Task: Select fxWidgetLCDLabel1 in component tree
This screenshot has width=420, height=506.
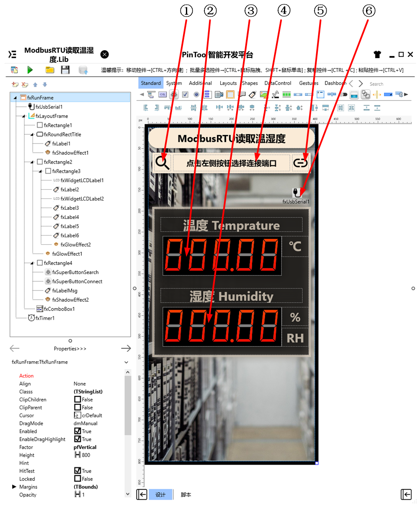Action: click(x=78, y=181)
